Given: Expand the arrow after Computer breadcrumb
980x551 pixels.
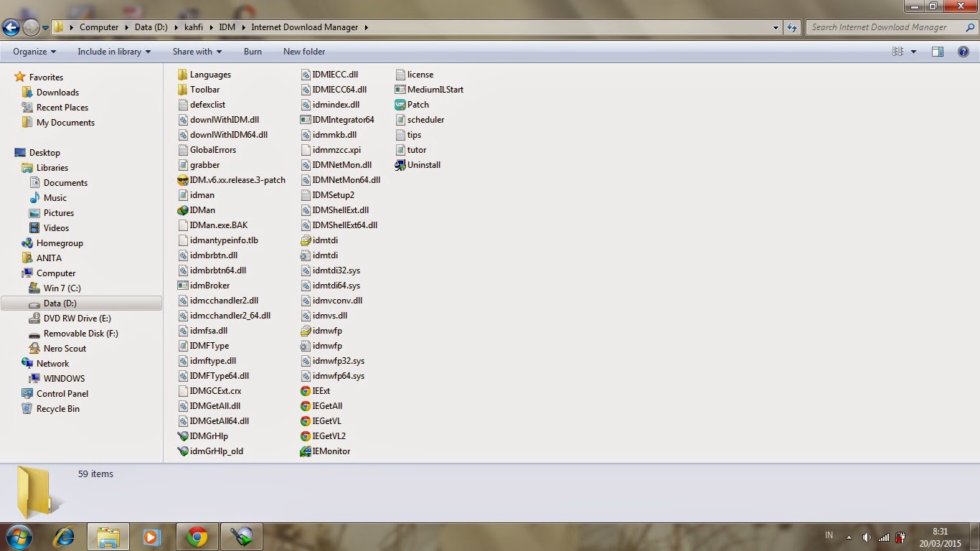Looking at the screenshot, I should pyautogui.click(x=127, y=28).
